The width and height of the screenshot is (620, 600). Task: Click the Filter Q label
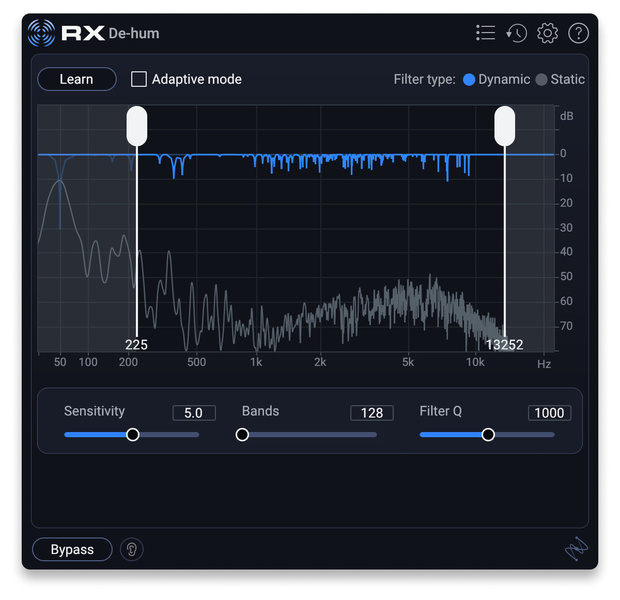pos(440,411)
